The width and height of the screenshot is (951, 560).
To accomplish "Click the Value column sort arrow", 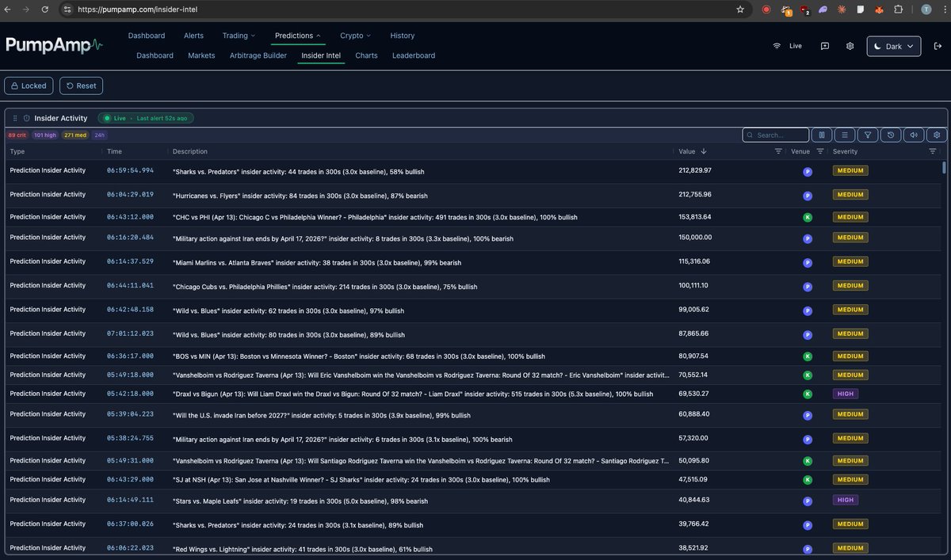I will pos(704,151).
